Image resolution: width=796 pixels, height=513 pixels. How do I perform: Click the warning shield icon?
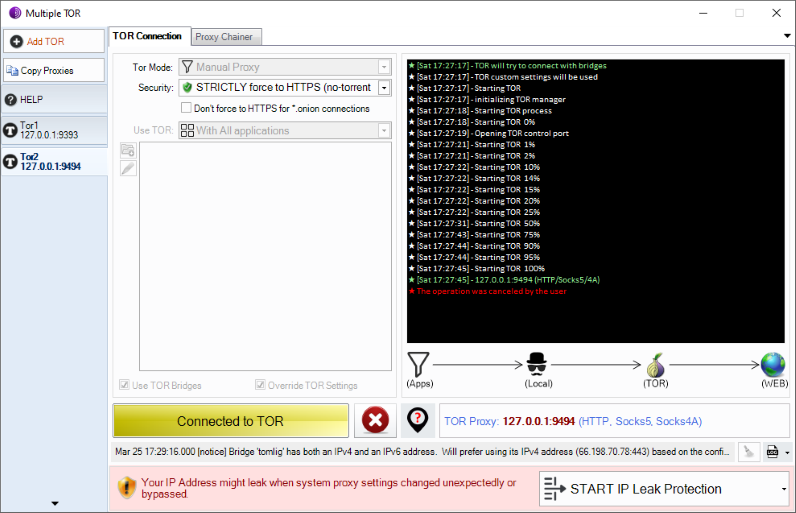[x=126, y=488]
